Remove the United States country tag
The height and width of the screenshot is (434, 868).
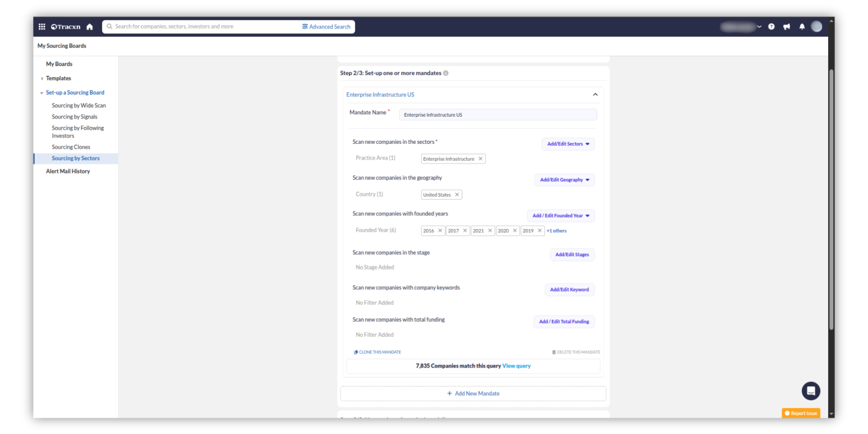[457, 195]
